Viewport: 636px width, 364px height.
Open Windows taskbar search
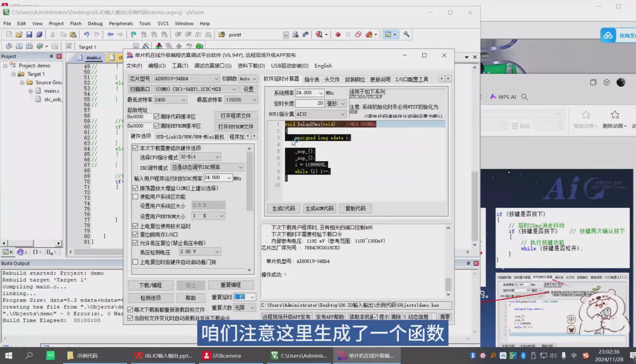click(x=29, y=355)
